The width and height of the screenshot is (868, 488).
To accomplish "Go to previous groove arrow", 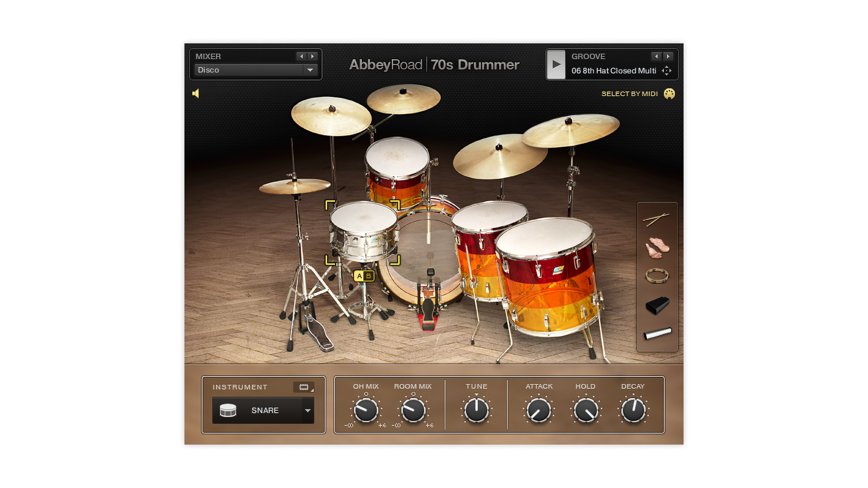I will pos(656,56).
